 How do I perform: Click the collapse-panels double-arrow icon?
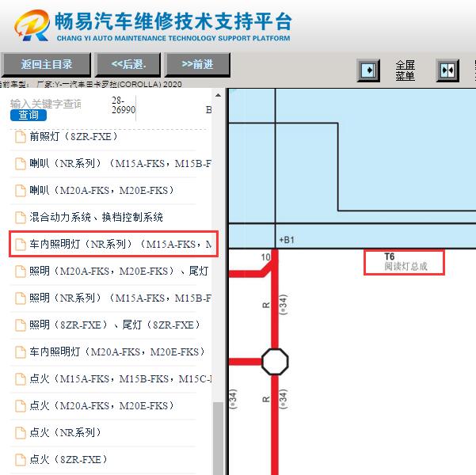(x=447, y=70)
